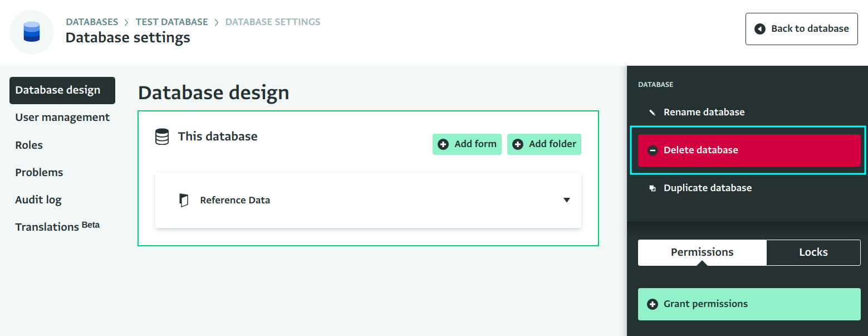Open the Problems section
Image resolution: width=868 pixels, height=336 pixels.
[x=39, y=173]
